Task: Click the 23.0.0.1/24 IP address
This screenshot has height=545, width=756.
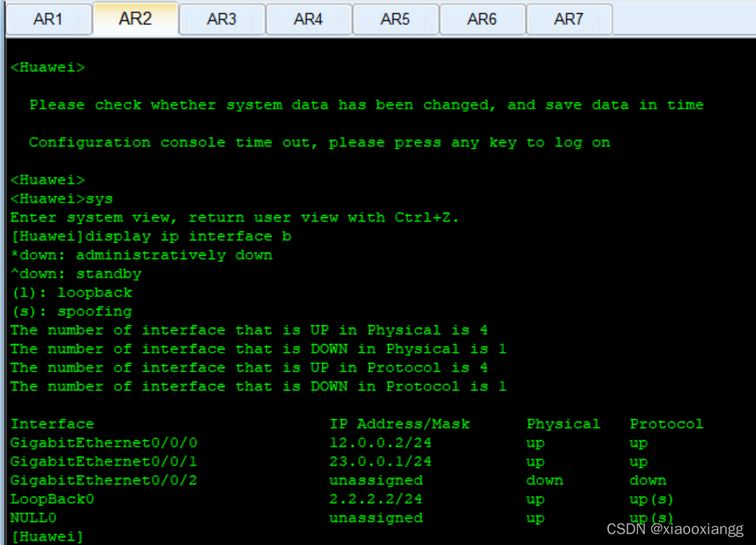Action: pyautogui.click(x=381, y=461)
